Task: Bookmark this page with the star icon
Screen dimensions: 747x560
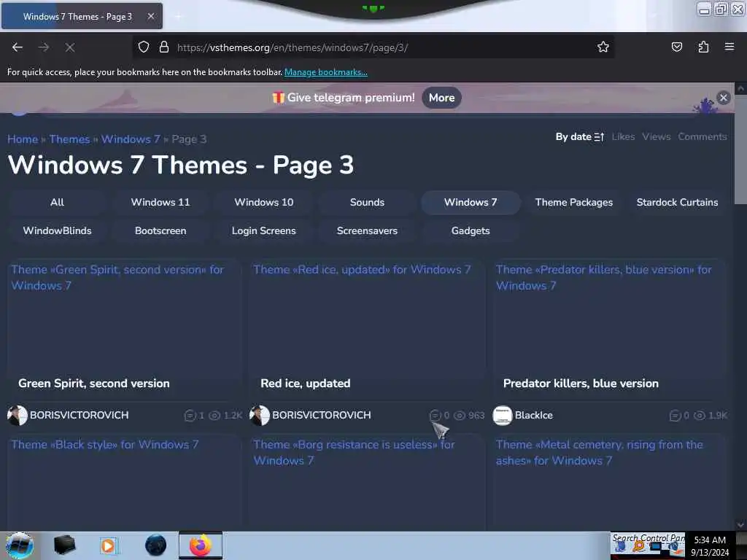Action: [x=603, y=47]
